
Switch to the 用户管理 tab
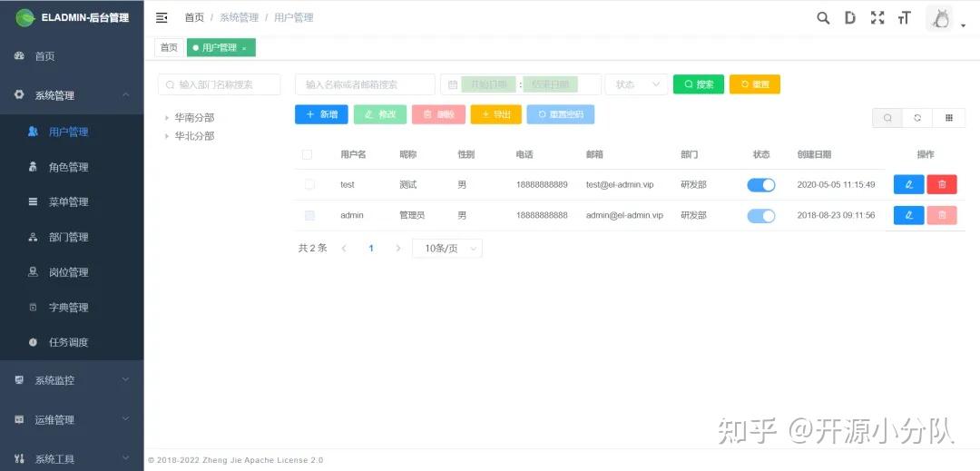tap(221, 47)
